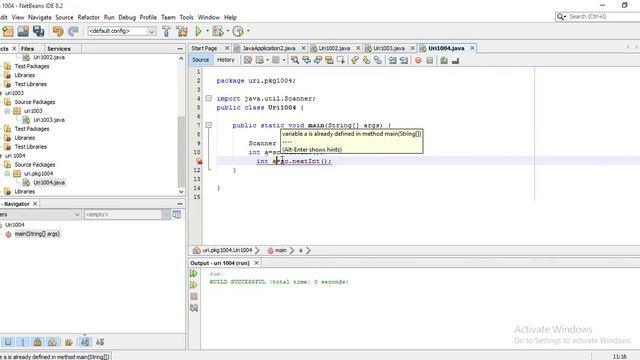Run the project with green play icon
The image size is (640, 360).
[x=198, y=31]
